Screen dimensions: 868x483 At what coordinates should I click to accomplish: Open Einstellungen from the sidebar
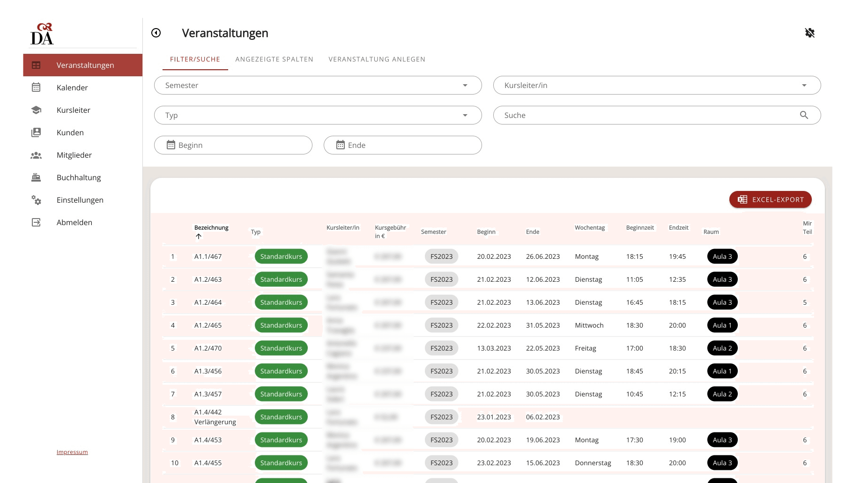(80, 200)
